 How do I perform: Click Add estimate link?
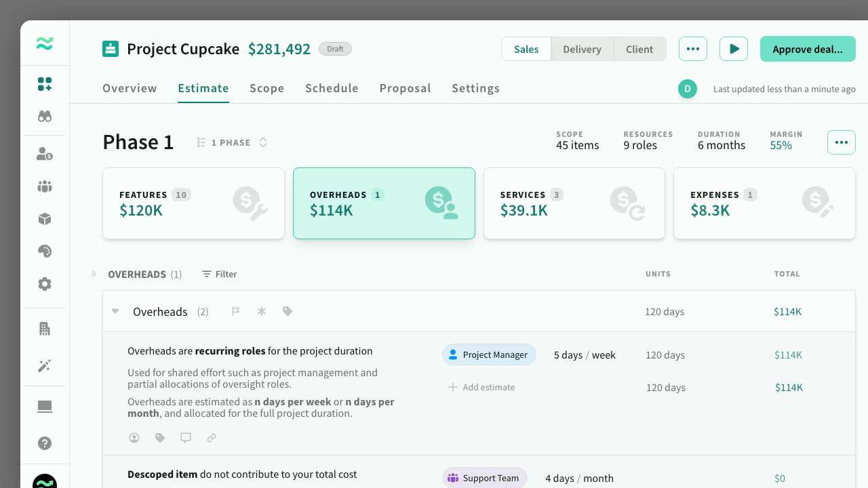click(x=481, y=388)
